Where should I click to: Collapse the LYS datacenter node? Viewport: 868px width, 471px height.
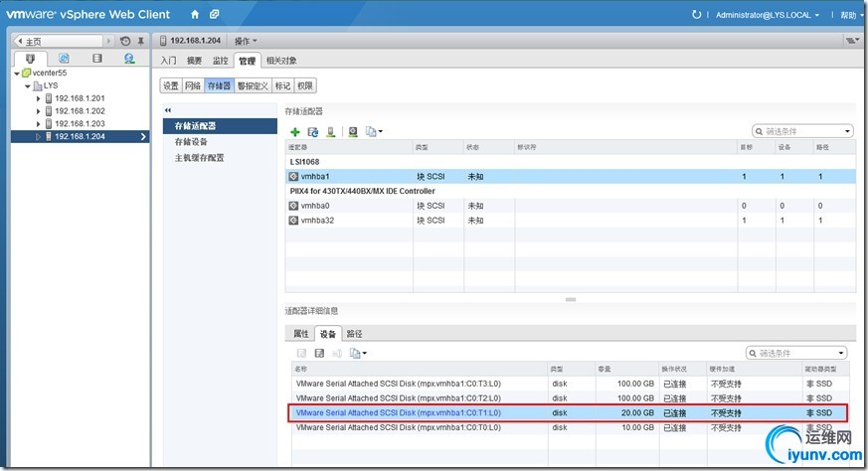28,86
